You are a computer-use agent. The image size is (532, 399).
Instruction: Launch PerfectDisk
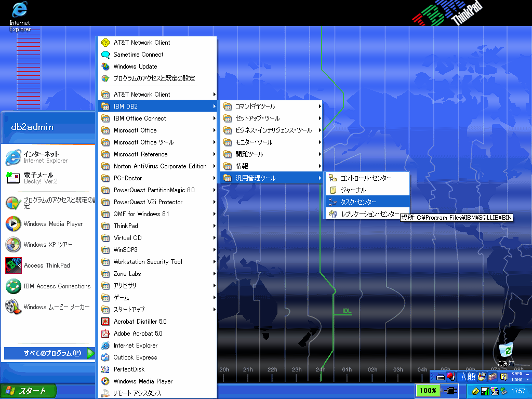point(157,369)
